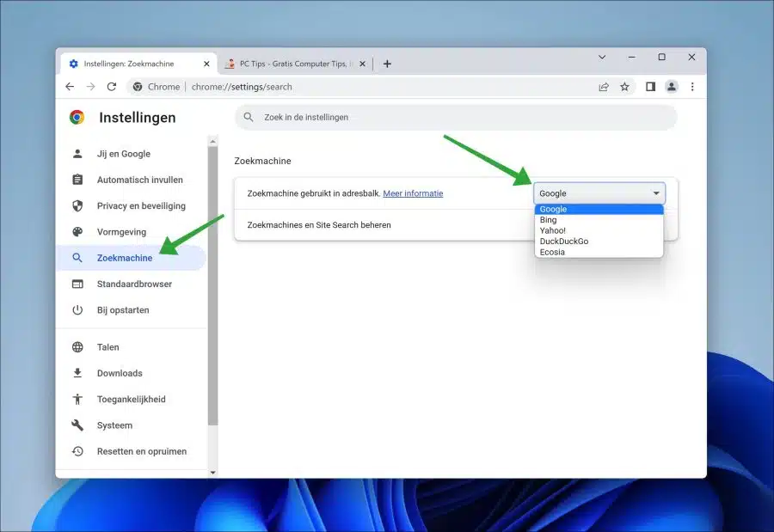
Task: Choose Yahoo! in the search engine list
Action: click(x=599, y=230)
